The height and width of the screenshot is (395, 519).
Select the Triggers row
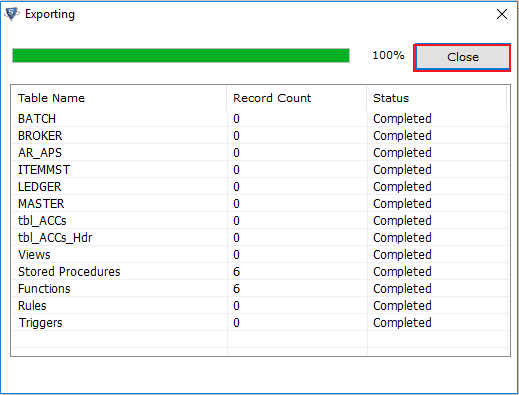(260, 323)
